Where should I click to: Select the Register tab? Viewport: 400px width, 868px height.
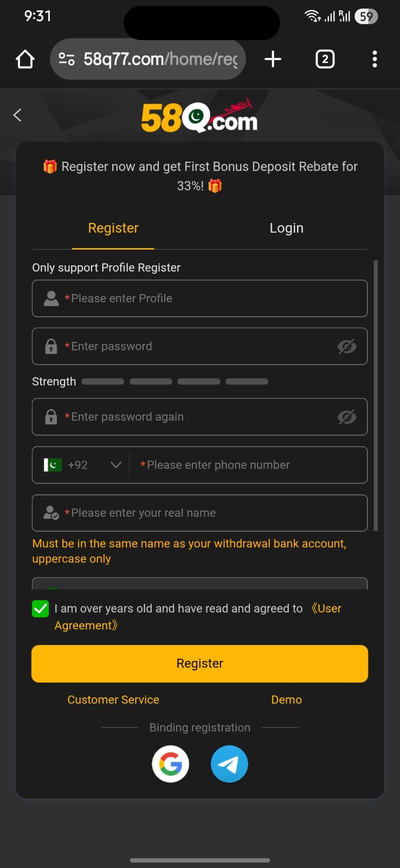pos(113,228)
